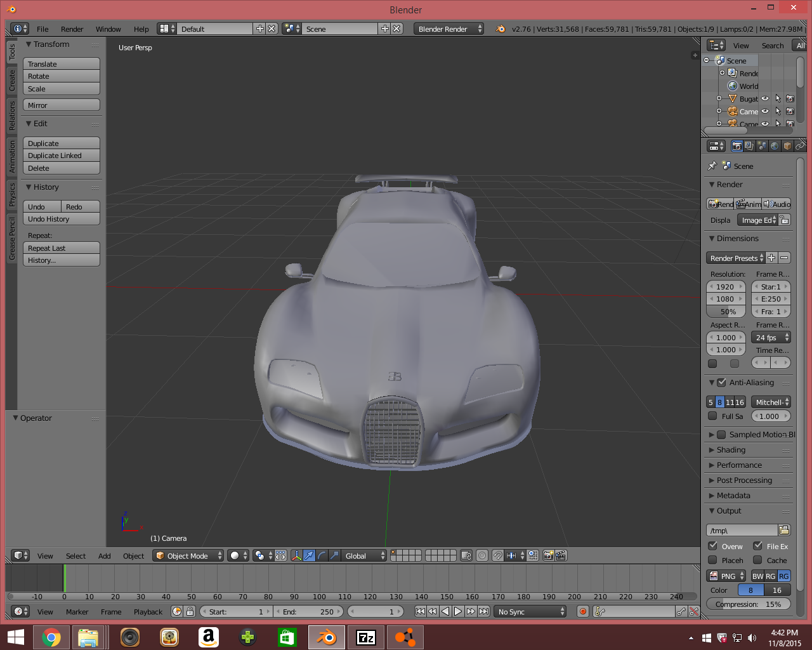
Task: Open the Render menu in top bar
Action: (x=72, y=29)
